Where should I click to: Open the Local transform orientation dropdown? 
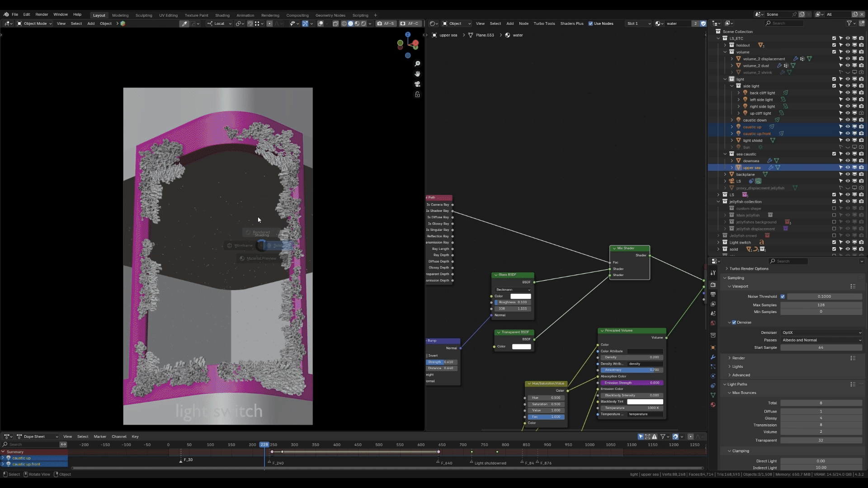pos(219,23)
